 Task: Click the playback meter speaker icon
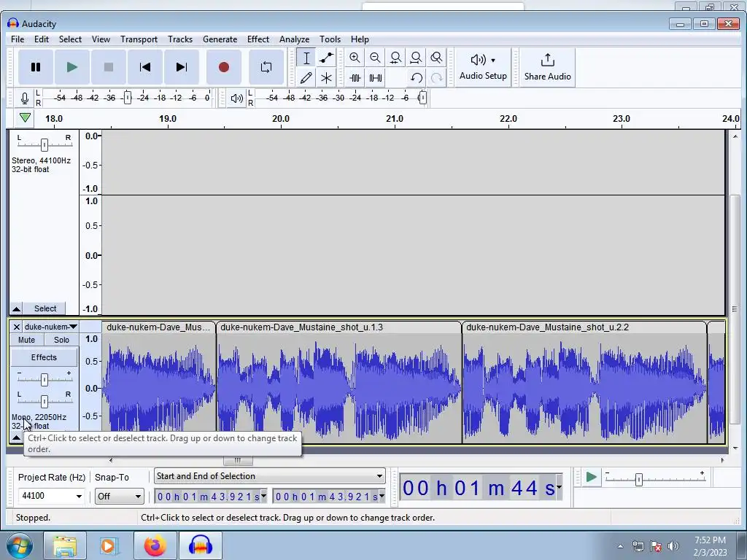[x=237, y=98]
